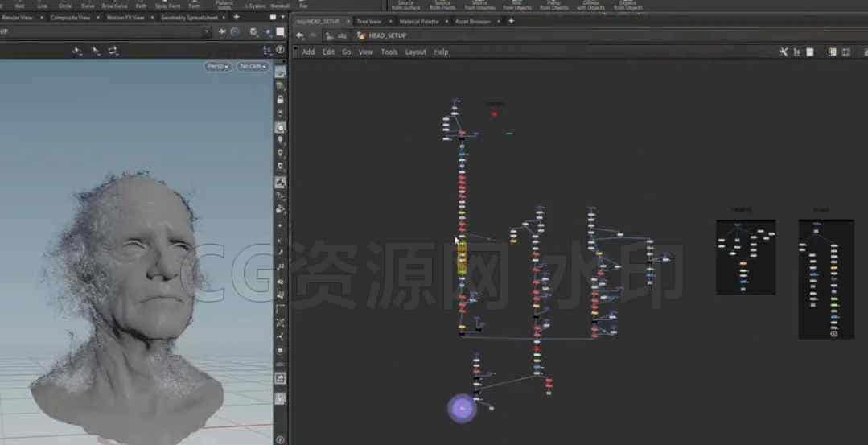This screenshot has height=445, width=868.
Task: Click the round icon at bottom of side toolbar
Action: pyautogui.click(x=280, y=440)
